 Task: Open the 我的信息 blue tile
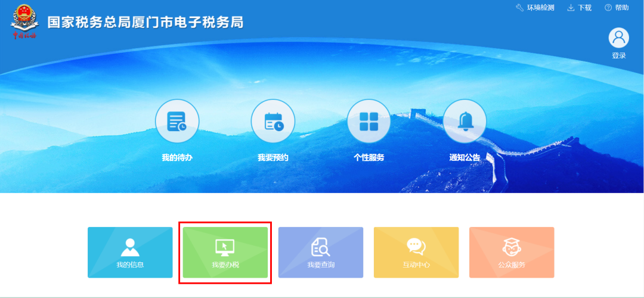pyautogui.click(x=130, y=253)
